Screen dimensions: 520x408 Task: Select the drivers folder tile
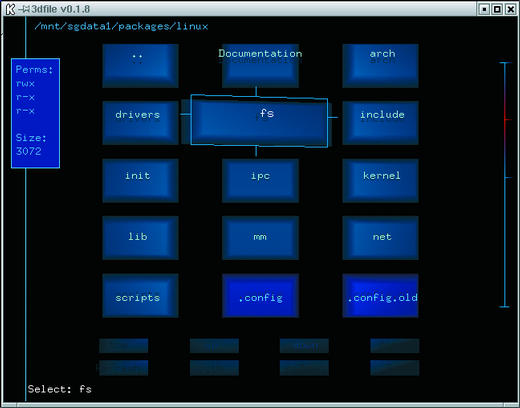(140, 123)
